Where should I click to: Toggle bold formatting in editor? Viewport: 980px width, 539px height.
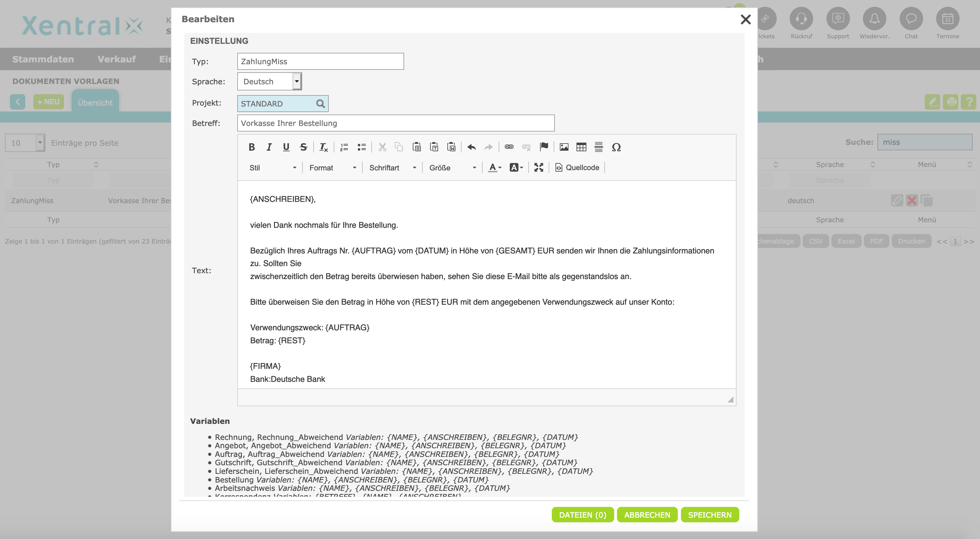[251, 147]
